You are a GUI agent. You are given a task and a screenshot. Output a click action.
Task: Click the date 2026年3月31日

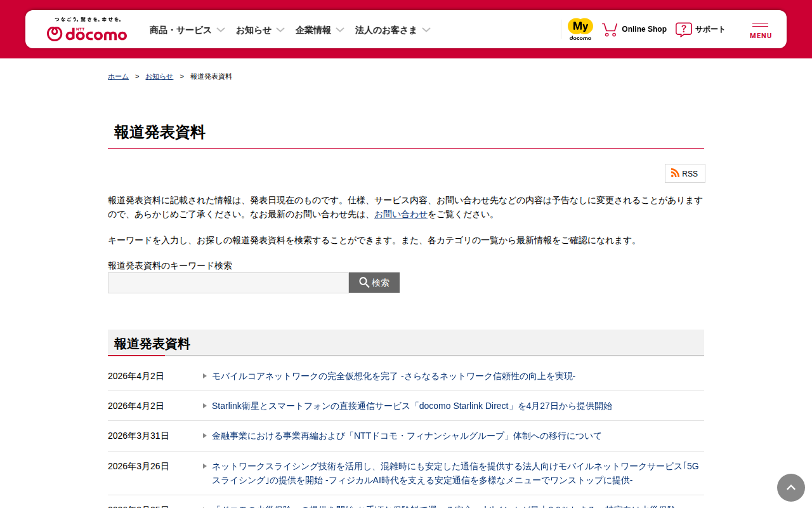[138, 436]
